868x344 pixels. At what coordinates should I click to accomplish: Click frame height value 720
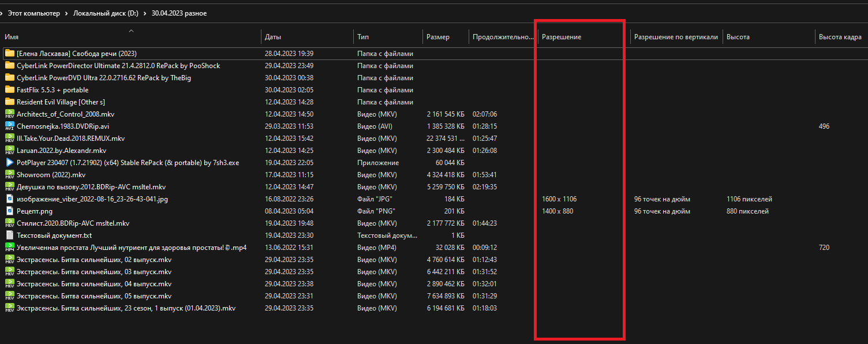tap(824, 247)
